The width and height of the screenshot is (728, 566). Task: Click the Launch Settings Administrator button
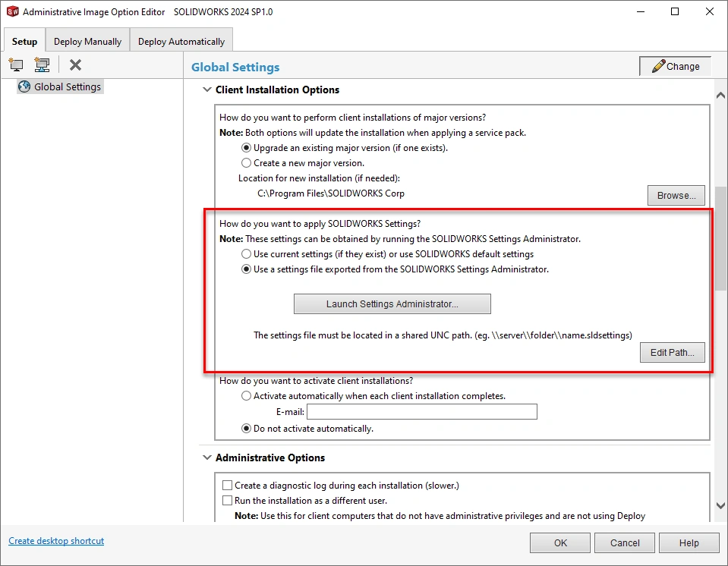pos(392,304)
